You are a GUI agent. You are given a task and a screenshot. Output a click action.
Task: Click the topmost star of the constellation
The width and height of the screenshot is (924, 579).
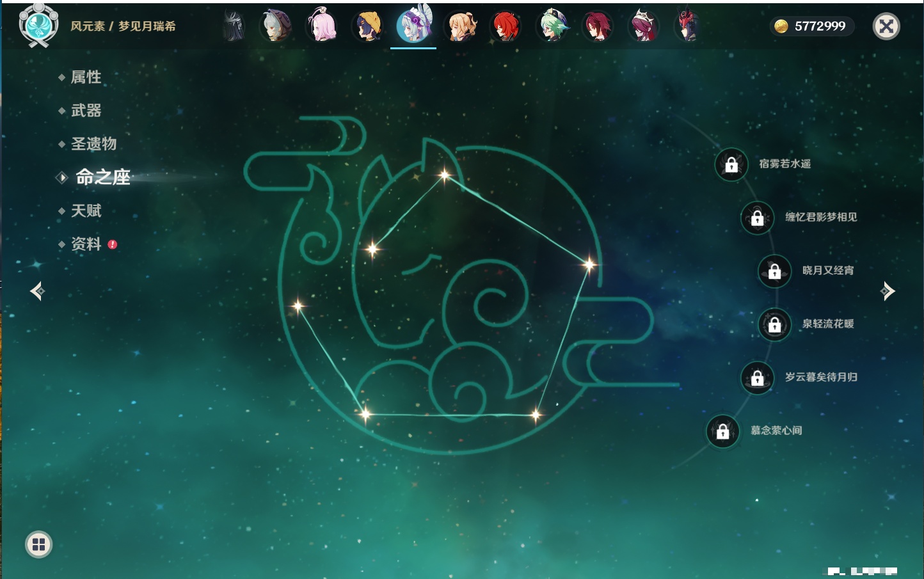coord(445,175)
